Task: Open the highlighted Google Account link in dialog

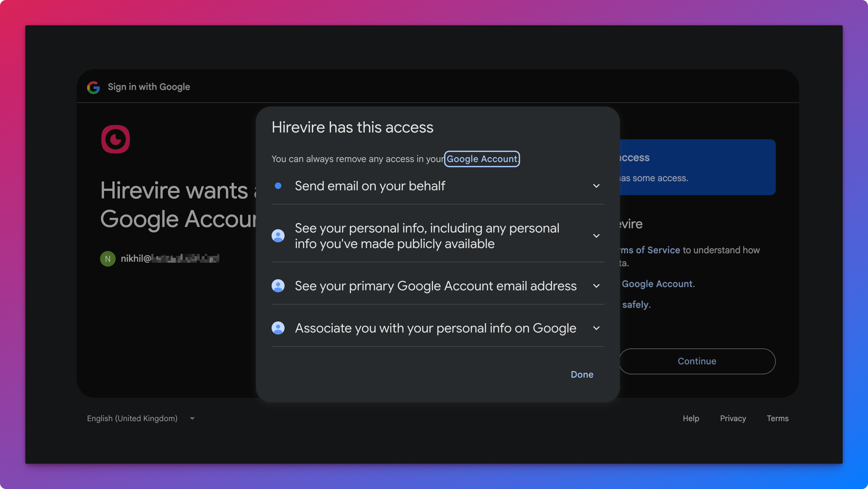Action: (x=482, y=159)
